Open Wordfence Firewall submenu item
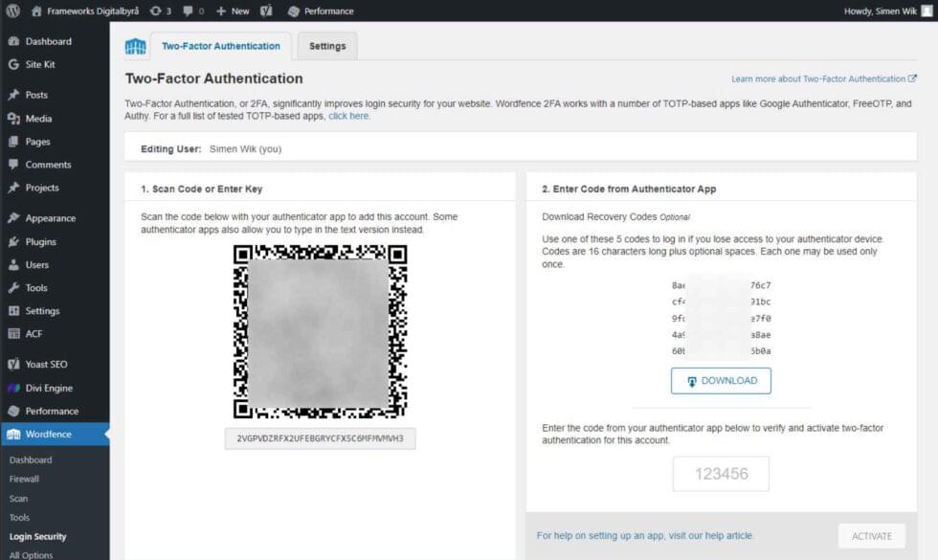This screenshot has height=560, width=938. (24, 479)
